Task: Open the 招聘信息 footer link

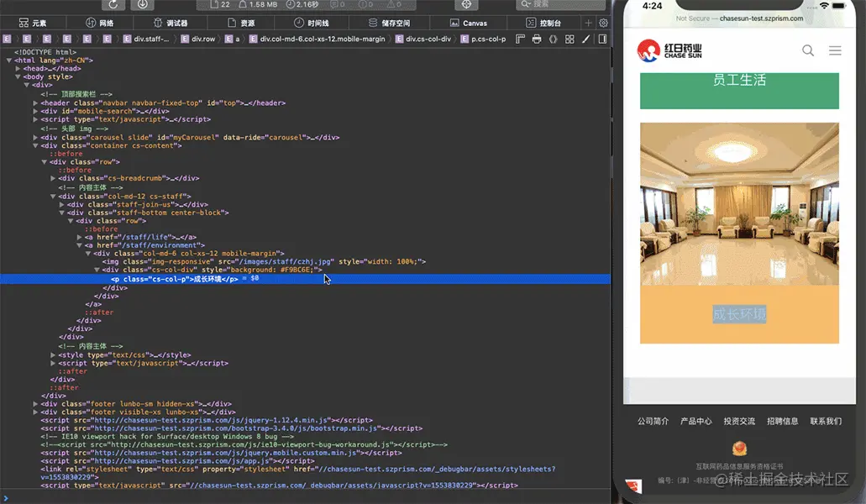Action: [783, 421]
